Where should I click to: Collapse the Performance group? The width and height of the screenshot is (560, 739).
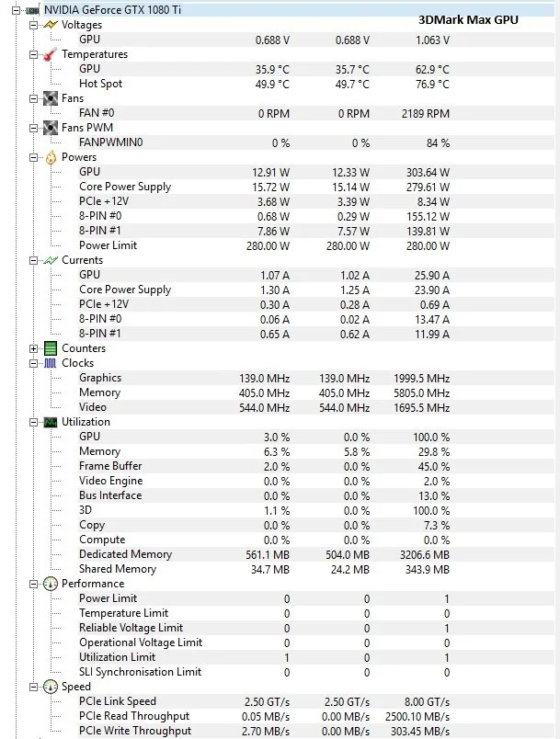coord(33,584)
